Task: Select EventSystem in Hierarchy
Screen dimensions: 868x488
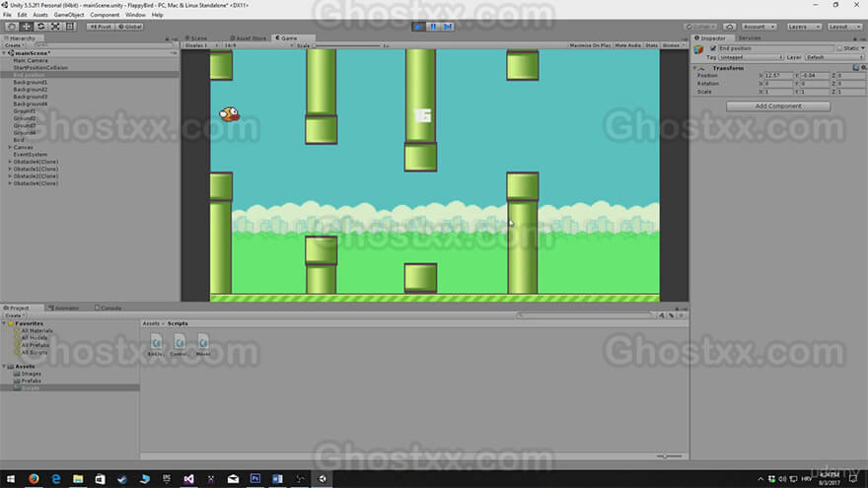Action: pyautogui.click(x=31, y=155)
